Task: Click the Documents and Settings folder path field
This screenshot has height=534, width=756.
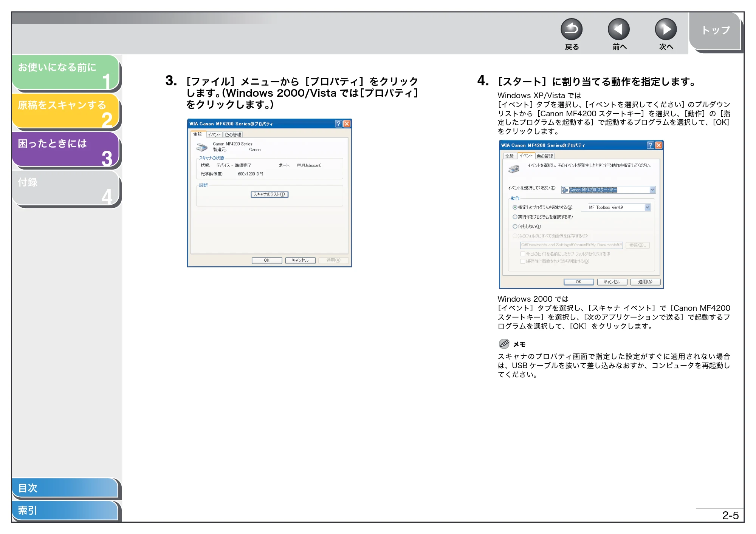Action: (571, 245)
